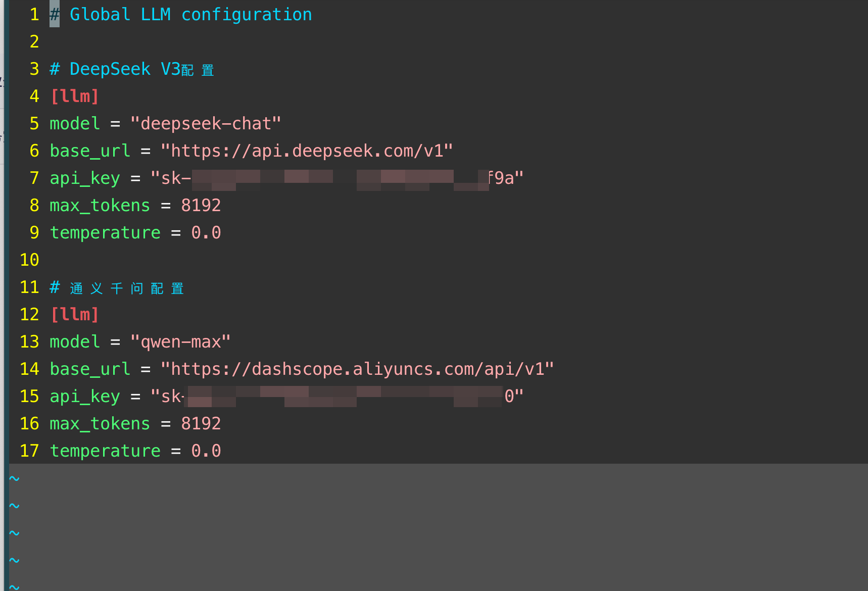Click the Chinese comment on line 11
Image resolution: width=868 pixels, height=591 pixels.
[126, 288]
